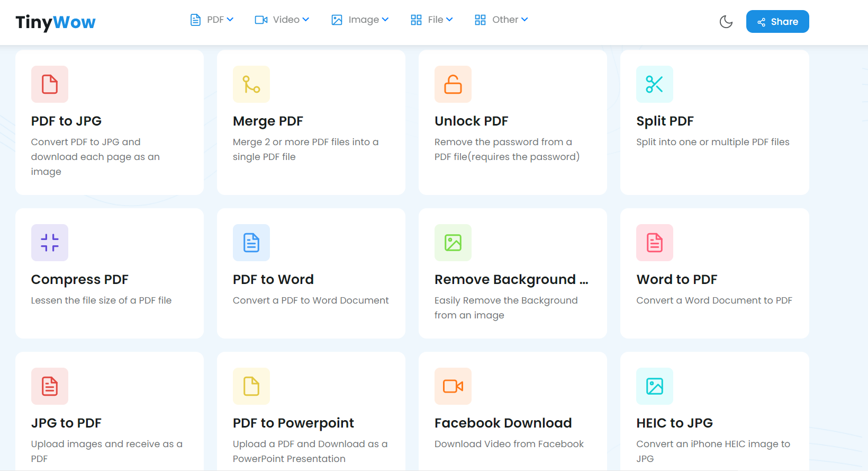Click the camera icon beside the Video menu
Screen dimensions: 868x471
[261, 20]
